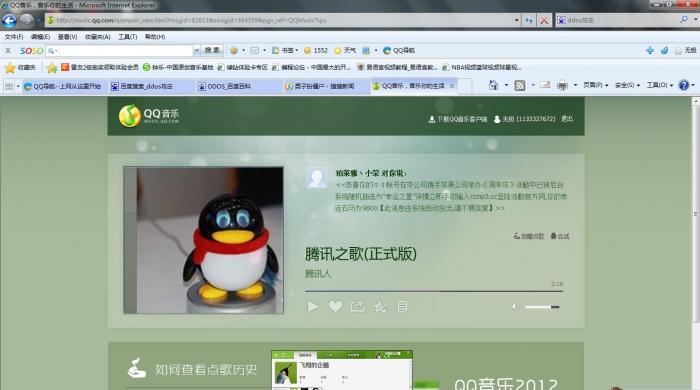The image size is (700, 390).
Task: Go to the home page with the house icon
Action: (x=493, y=85)
